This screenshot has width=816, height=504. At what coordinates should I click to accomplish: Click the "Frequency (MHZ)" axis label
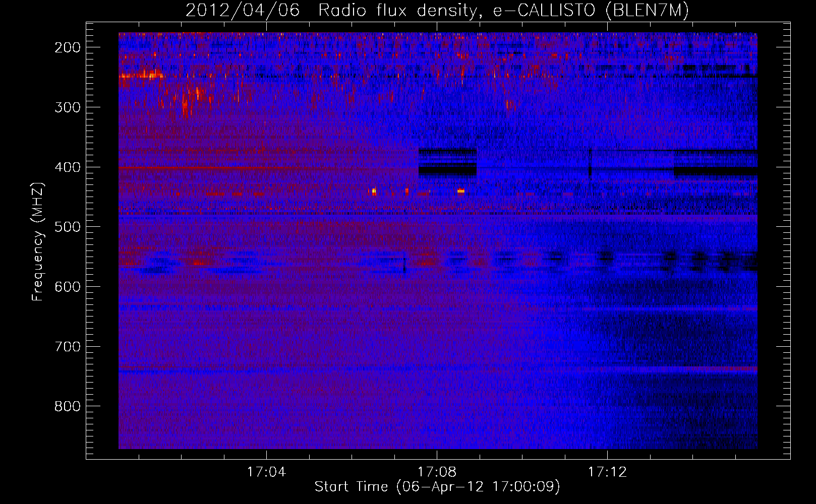[38, 242]
